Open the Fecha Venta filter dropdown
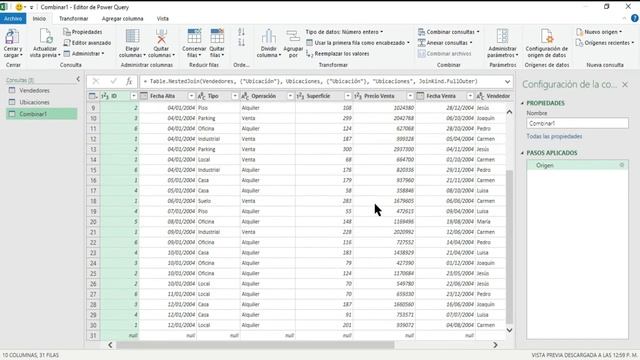Viewport: 640px width, 360px height. click(470, 96)
